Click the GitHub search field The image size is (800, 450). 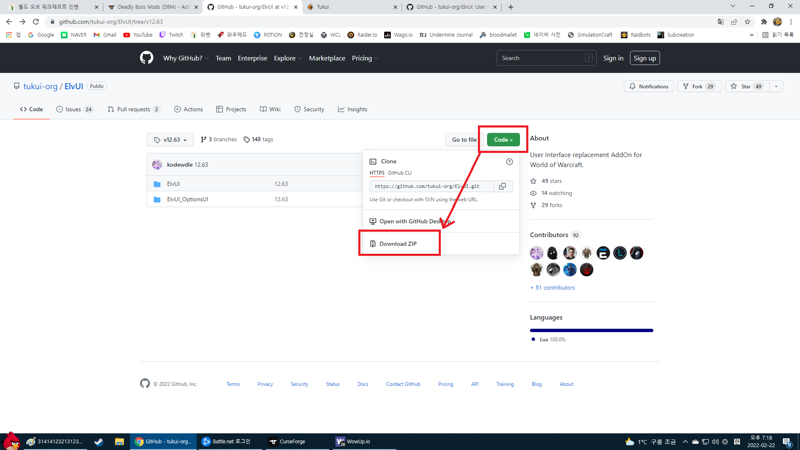coord(546,58)
